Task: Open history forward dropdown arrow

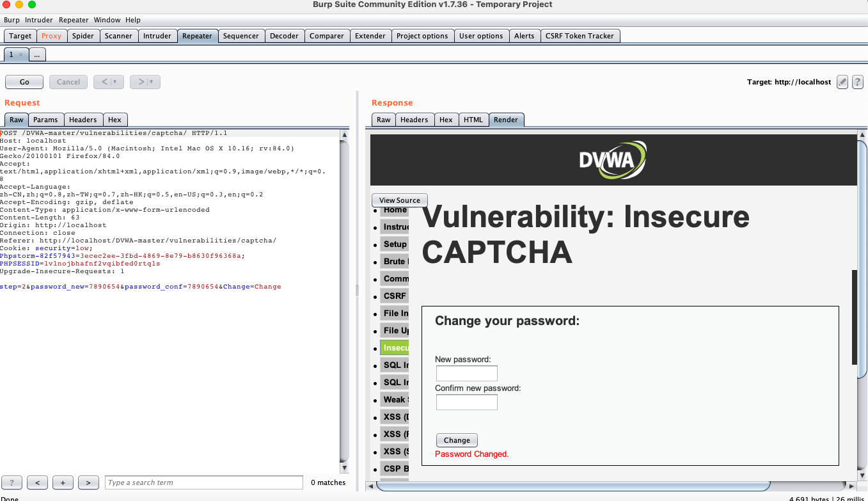Action: (x=152, y=82)
